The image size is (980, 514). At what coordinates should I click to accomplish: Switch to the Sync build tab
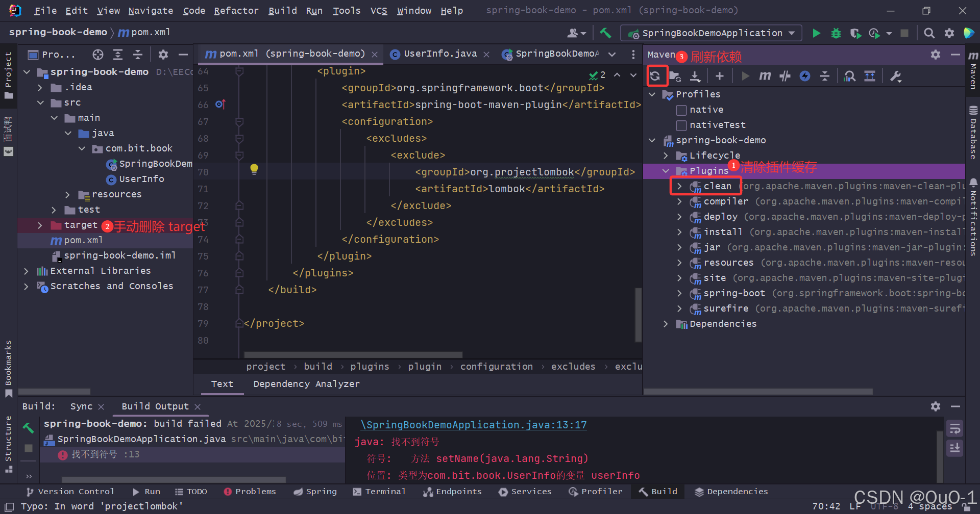point(81,406)
